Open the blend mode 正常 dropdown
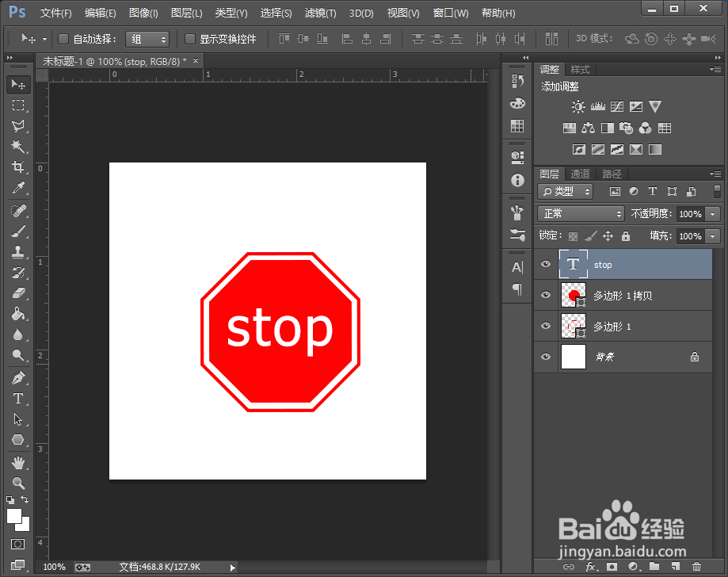728x577 pixels. coord(581,214)
